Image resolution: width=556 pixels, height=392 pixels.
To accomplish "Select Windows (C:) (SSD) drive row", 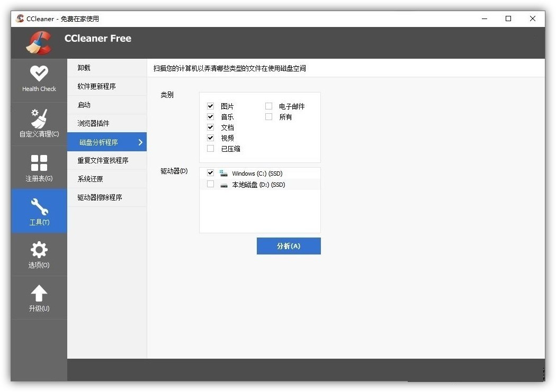I will [256, 173].
